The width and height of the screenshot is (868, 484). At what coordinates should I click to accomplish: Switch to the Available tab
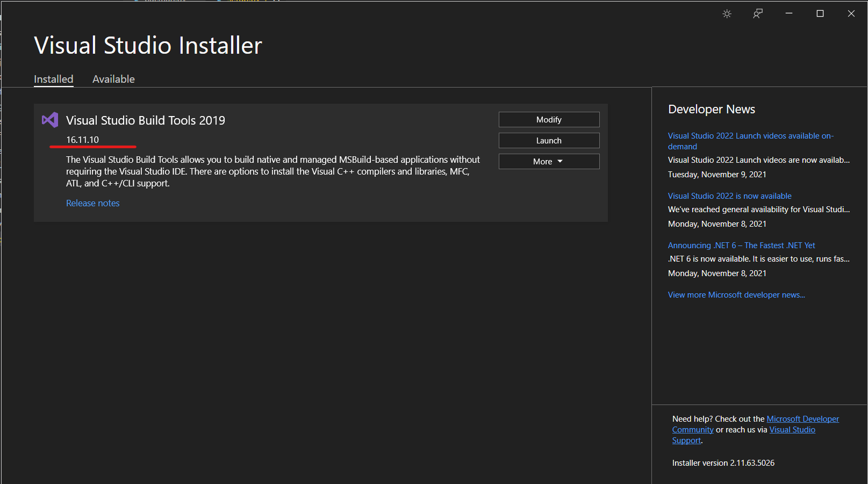(113, 79)
